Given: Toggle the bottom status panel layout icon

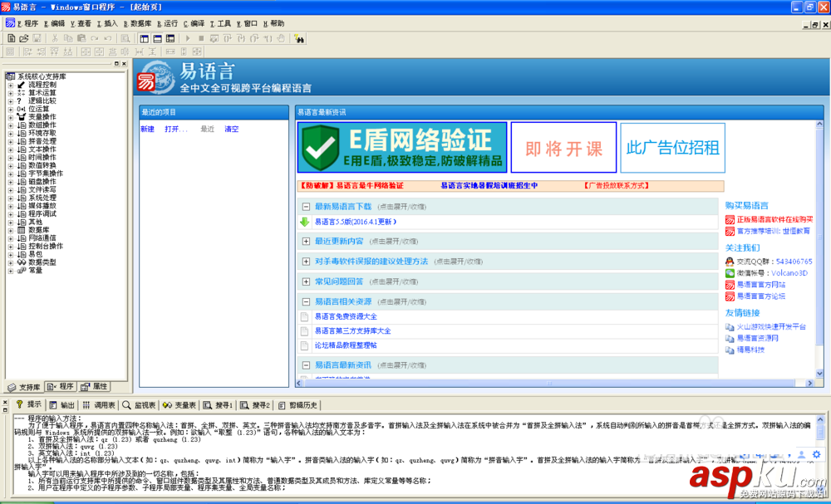Looking at the screenshot, I should (x=157, y=39).
